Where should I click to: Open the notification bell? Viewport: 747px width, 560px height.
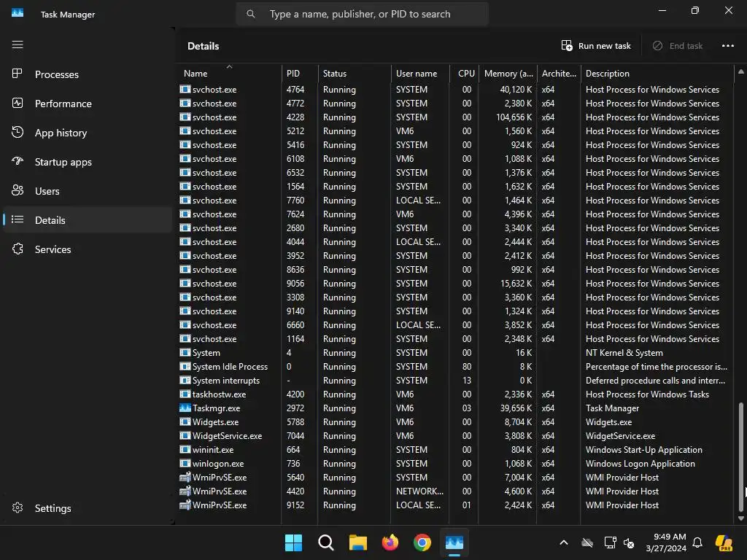(697, 542)
